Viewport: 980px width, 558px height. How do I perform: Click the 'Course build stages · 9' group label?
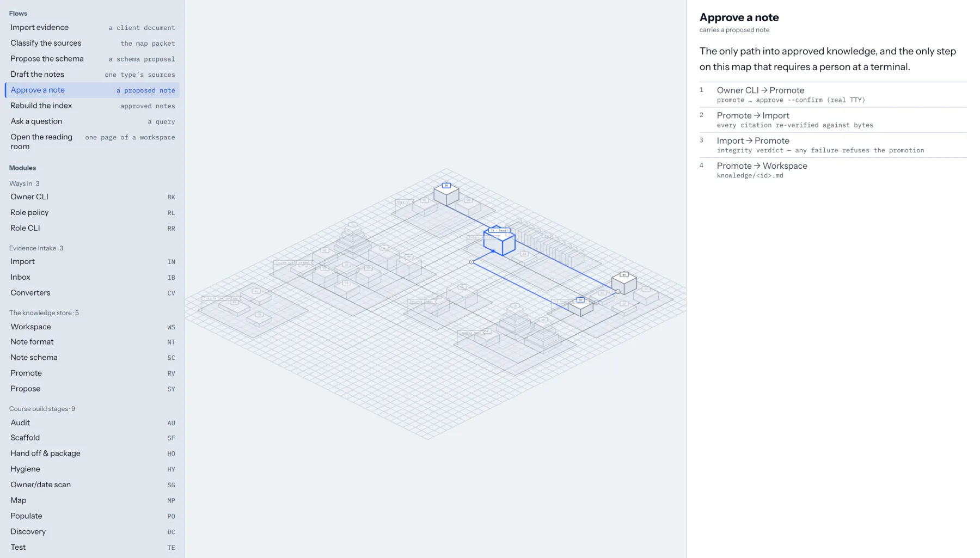click(42, 409)
